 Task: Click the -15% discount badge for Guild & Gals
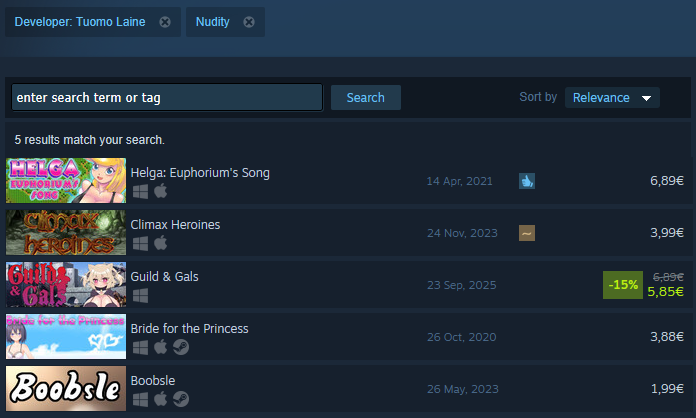[622, 284]
